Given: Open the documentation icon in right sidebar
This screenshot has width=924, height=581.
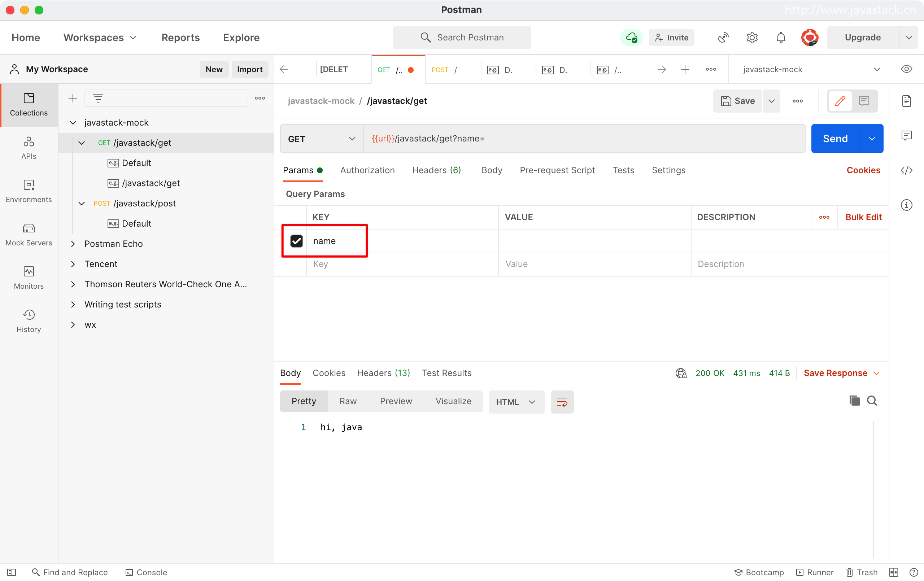Looking at the screenshot, I should click(x=906, y=101).
